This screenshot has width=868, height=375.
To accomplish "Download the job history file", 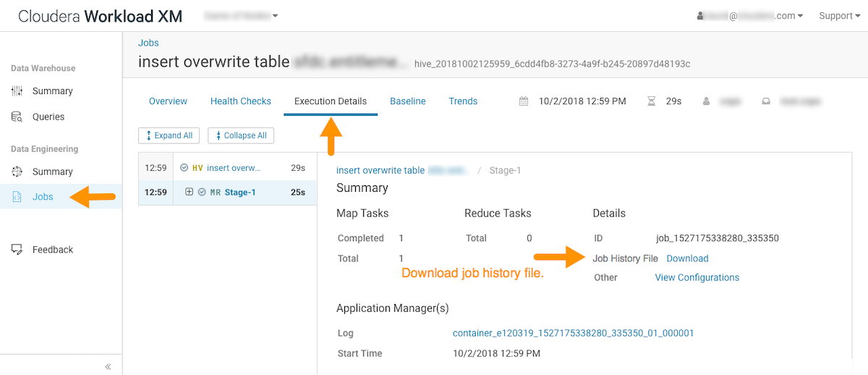I will (687, 258).
